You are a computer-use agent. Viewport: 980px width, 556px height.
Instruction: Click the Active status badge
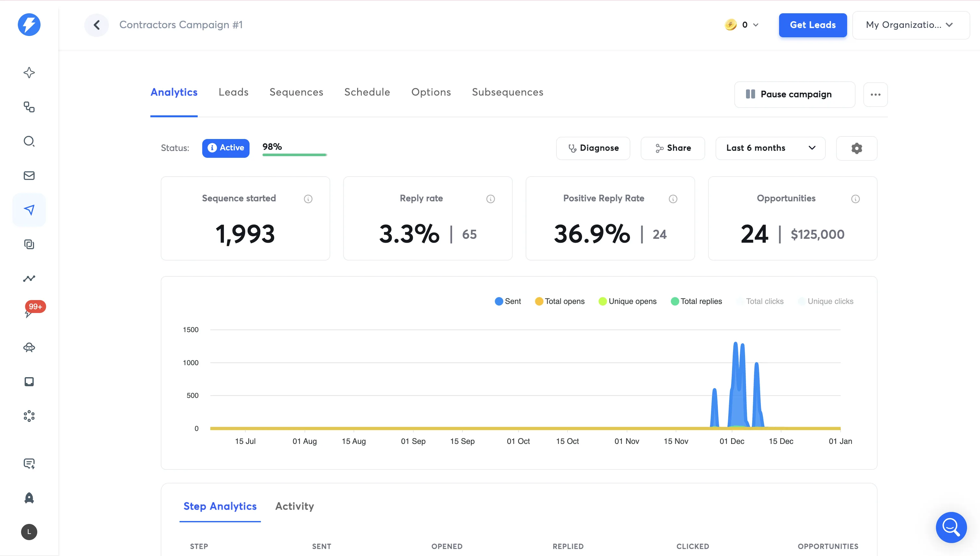[226, 148]
